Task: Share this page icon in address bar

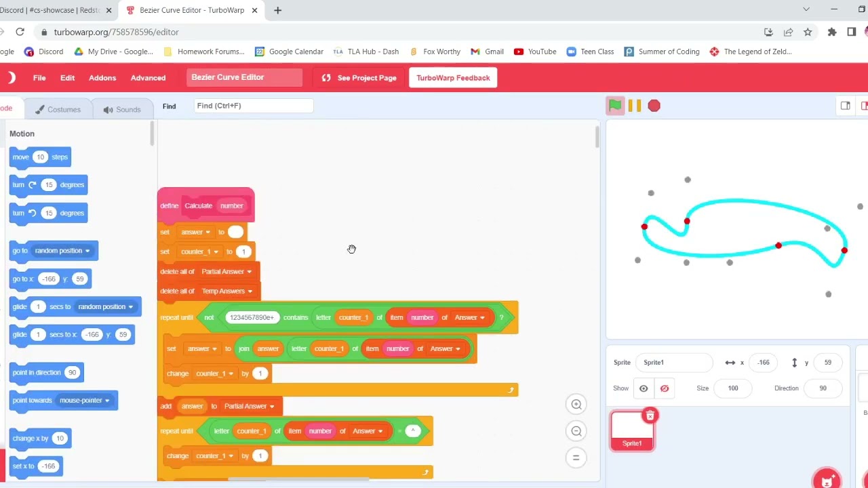Action: (788, 32)
